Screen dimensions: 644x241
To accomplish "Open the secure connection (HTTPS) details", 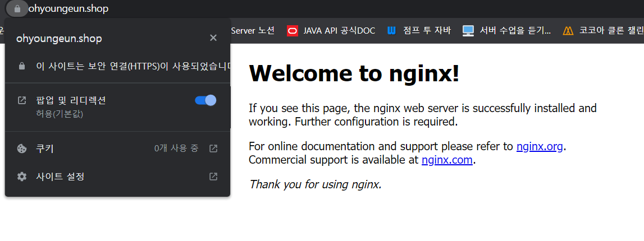I will point(118,66).
